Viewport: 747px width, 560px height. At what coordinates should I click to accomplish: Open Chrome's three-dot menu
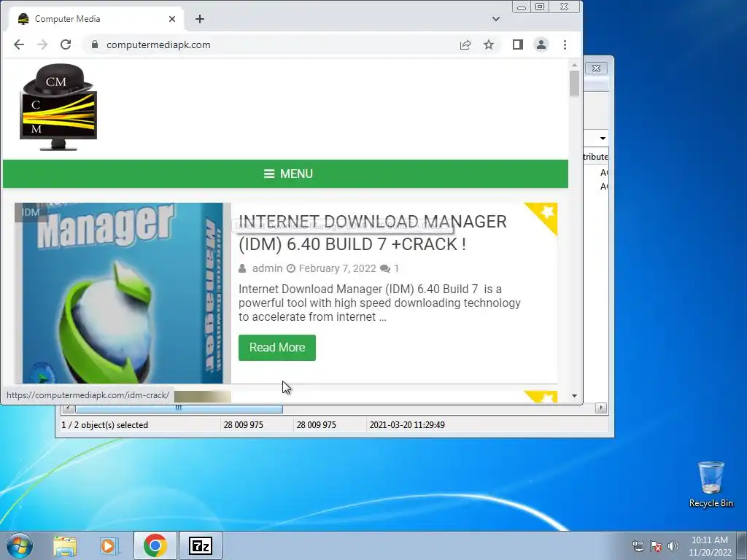[565, 44]
